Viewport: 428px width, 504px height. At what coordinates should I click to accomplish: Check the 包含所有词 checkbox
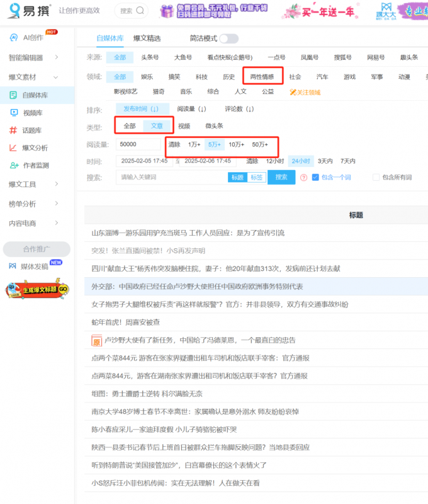(376, 177)
